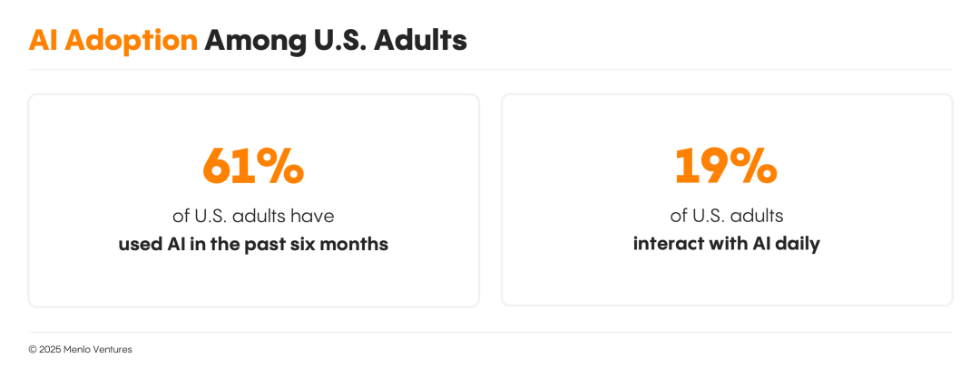The width and height of the screenshot is (980, 368).
Task: Click the word "daily" in the right card
Action: [x=799, y=244]
